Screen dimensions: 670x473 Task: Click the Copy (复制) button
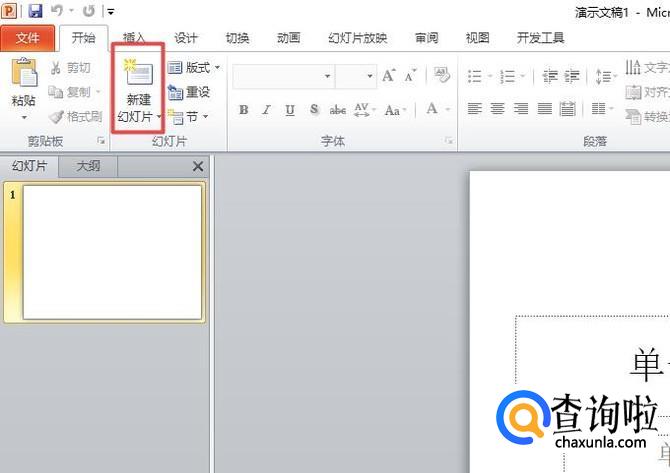pyautogui.click(x=70, y=92)
